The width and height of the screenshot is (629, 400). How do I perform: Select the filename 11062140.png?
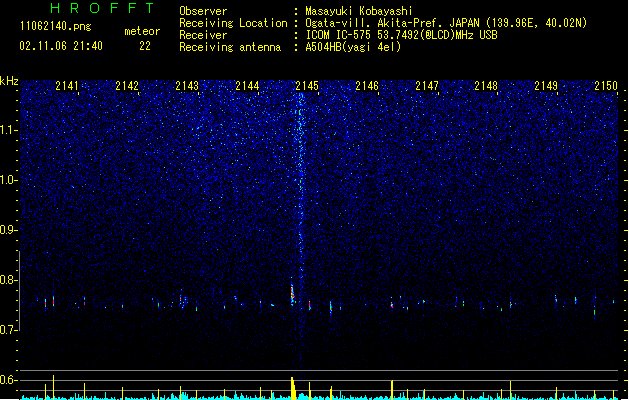[56, 26]
